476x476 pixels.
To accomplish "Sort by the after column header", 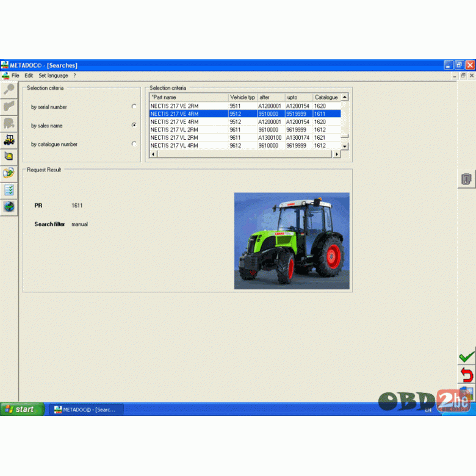I will tap(271, 98).
